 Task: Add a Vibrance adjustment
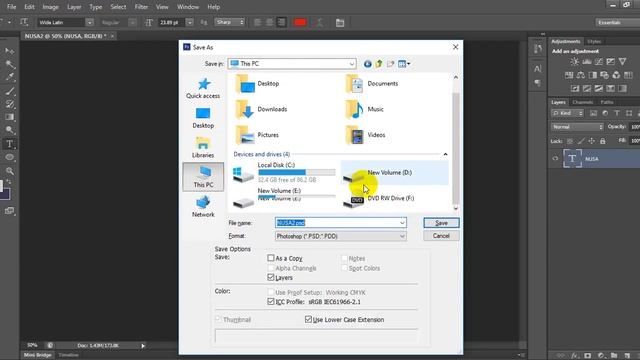622,62
